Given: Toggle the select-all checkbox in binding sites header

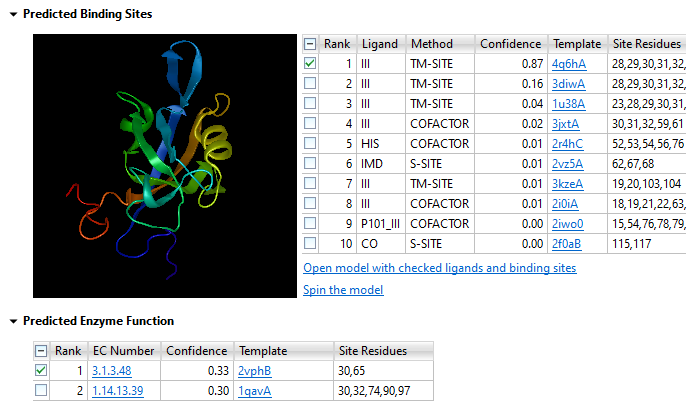Looking at the screenshot, I should pyautogui.click(x=310, y=44).
